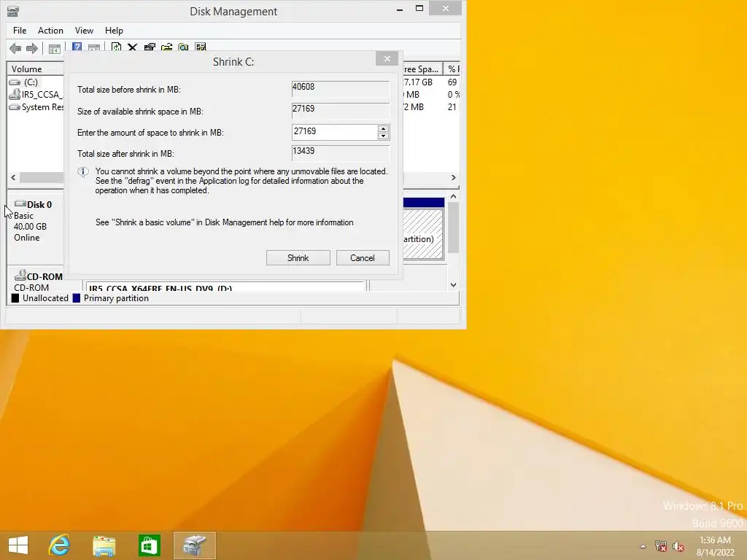Click the Disk Management title bar icon
The width and height of the screenshot is (747, 560).
pos(13,11)
